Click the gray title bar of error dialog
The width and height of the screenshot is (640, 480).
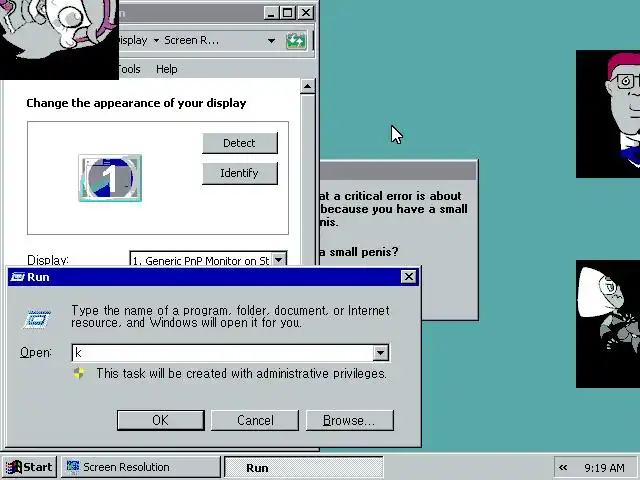[x=398, y=171]
